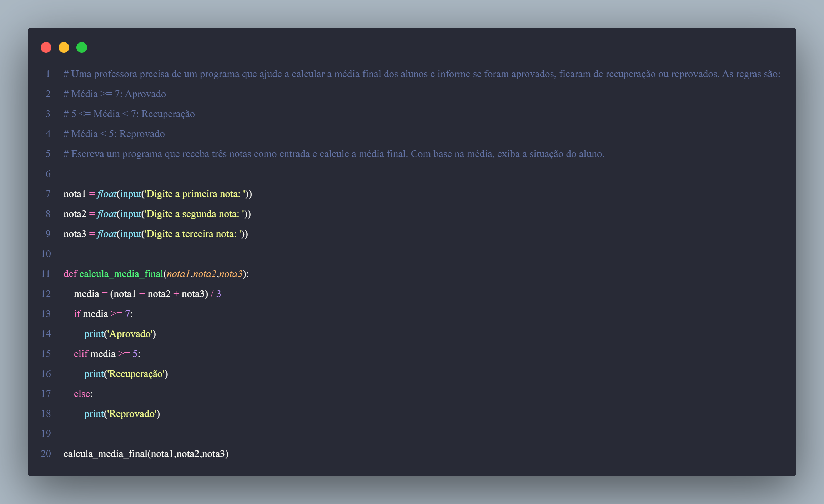Click the red close dot
Image resolution: width=824 pixels, height=504 pixels.
click(x=46, y=47)
